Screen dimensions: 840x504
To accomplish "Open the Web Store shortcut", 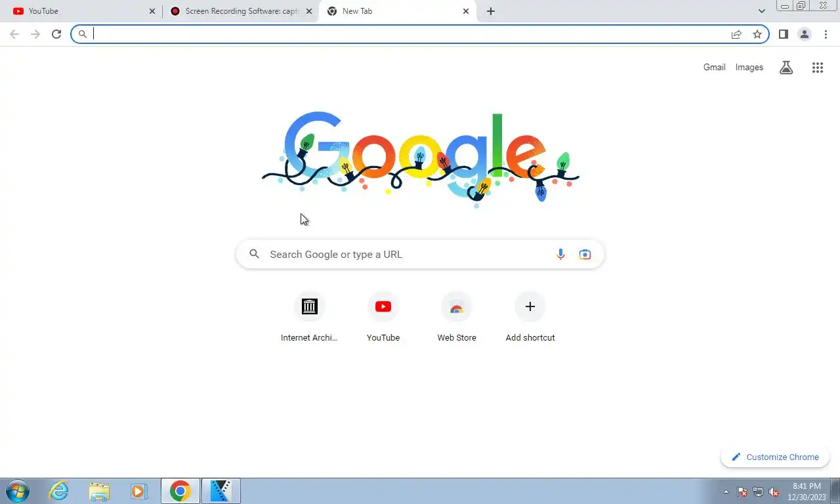I will pyautogui.click(x=457, y=318).
